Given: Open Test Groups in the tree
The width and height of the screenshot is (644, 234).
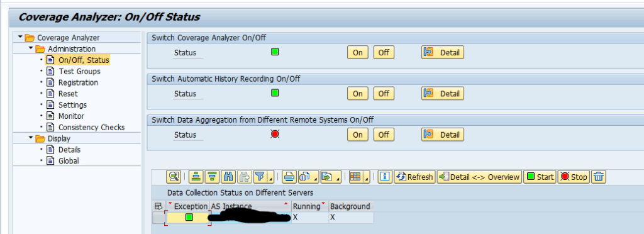Looking at the screenshot, I should point(79,72).
